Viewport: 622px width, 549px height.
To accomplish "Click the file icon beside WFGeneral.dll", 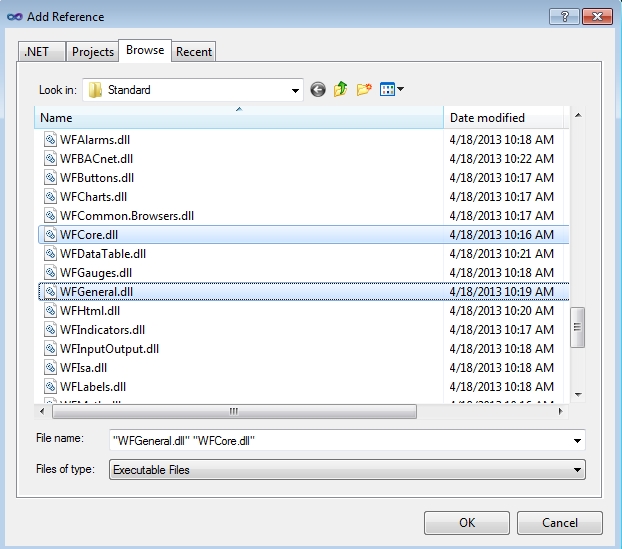I will click(x=50, y=292).
